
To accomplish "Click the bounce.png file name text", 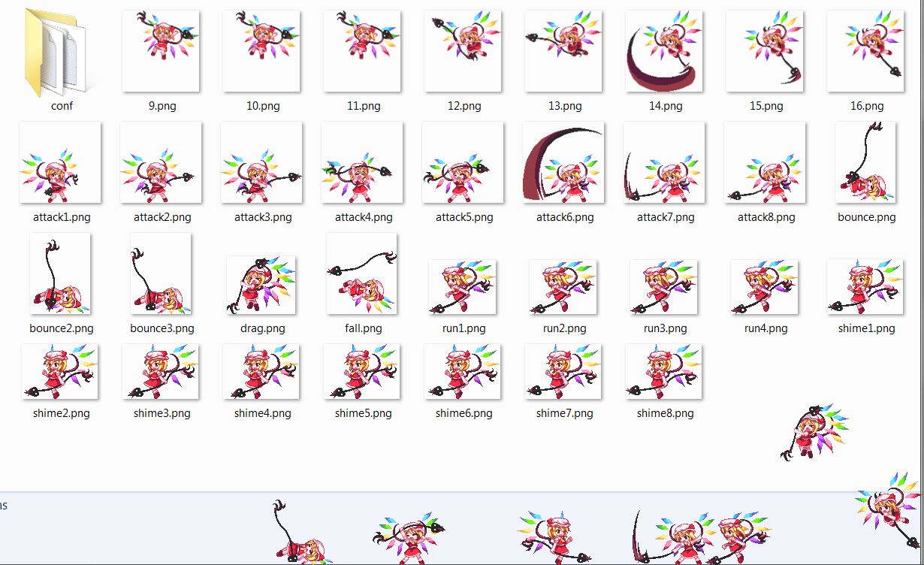I will [867, 217].
